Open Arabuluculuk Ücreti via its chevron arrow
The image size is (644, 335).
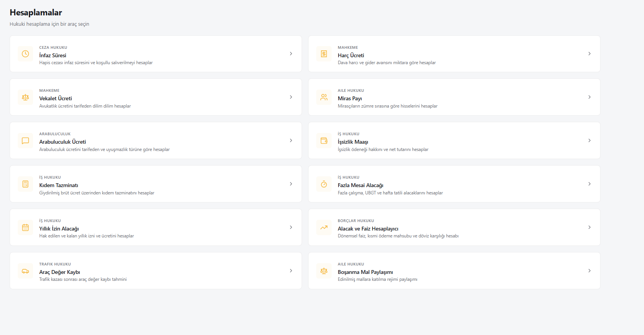(x=291, y=141)
